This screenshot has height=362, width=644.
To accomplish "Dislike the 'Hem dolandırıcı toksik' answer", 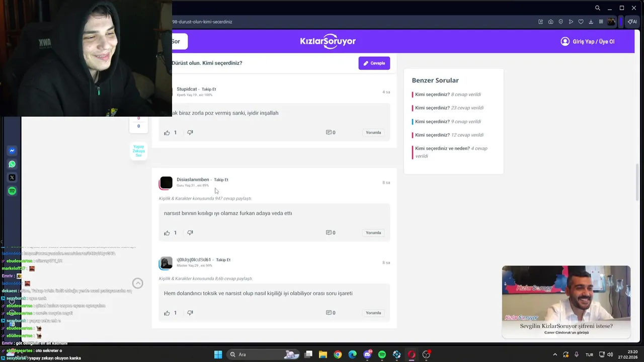I will click(x=190, y=313).
